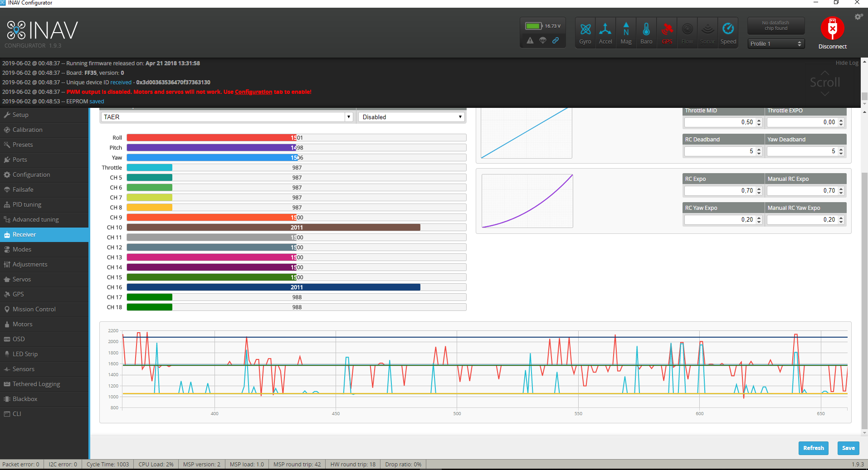Click the Accel sensor status icon

click(x=605, y=32)
